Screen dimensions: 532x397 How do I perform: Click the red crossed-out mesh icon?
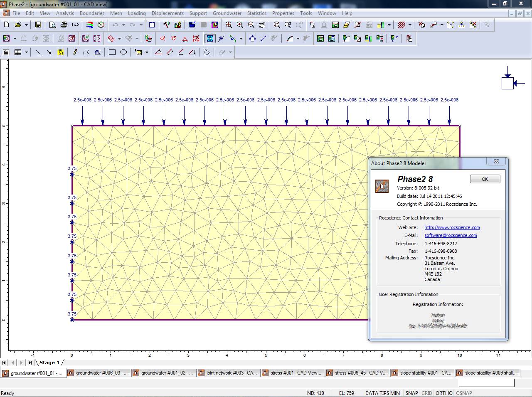click(72, 39)
